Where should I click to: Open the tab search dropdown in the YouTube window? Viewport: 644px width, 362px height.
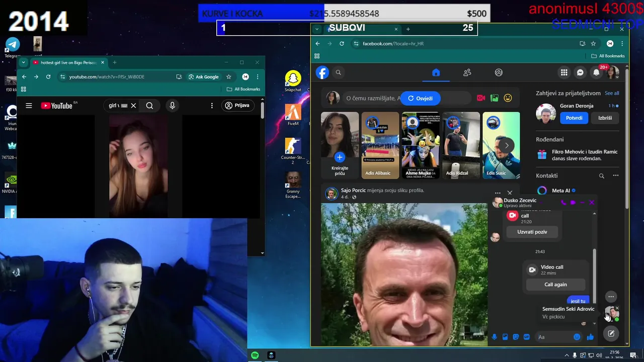click(23, 63)
